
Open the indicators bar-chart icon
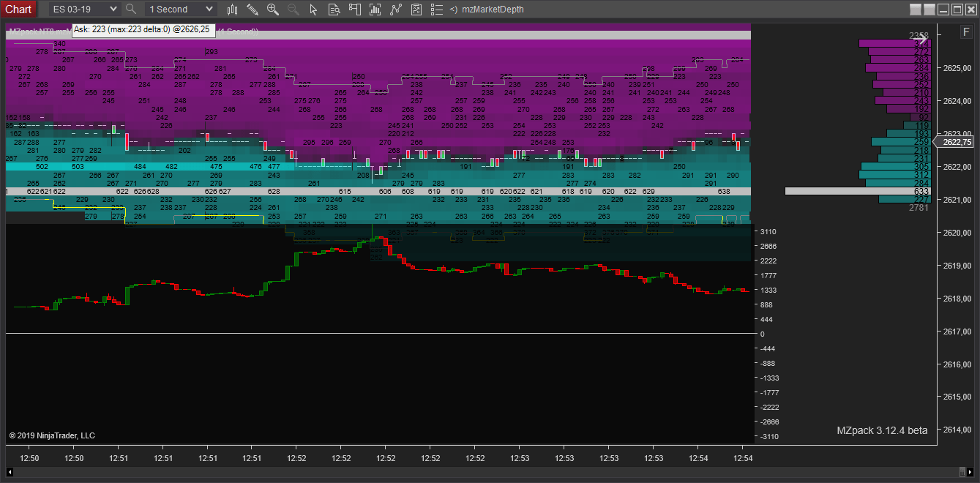pos(375,10)
